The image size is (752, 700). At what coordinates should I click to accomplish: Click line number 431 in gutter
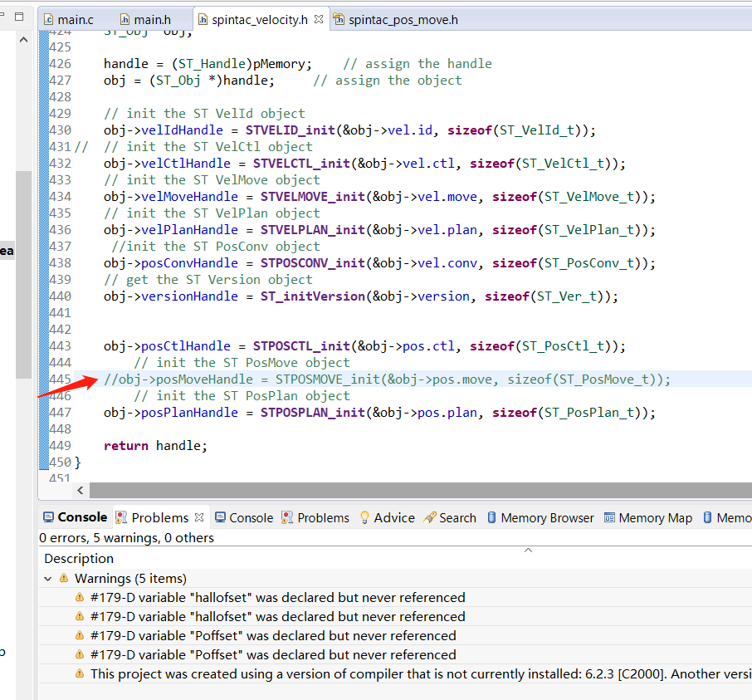click(x=60, y=147)
